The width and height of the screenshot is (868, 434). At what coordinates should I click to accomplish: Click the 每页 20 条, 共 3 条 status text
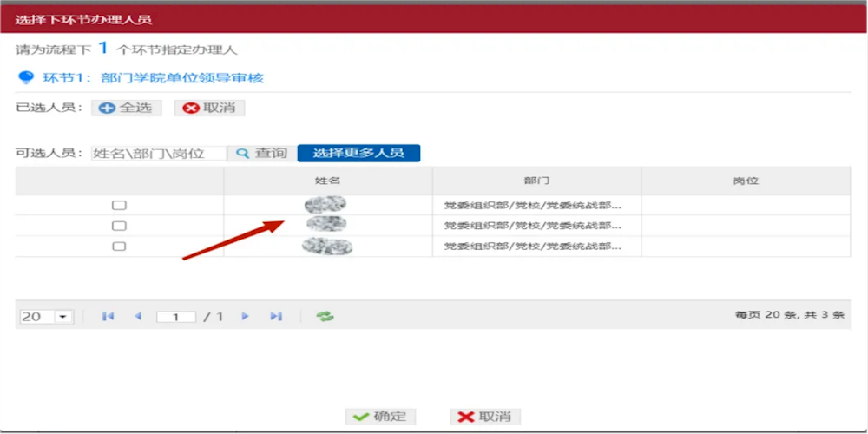(789, 315)
